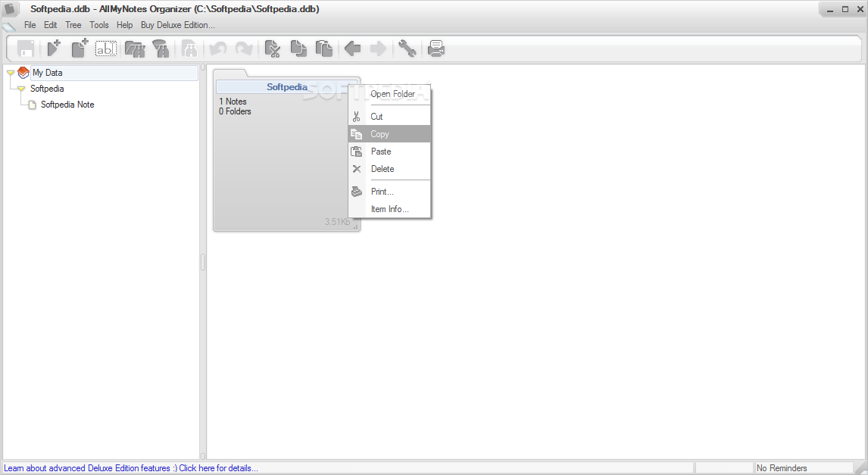This screenshot has height=475, width=868.
Task: Collapse the Softpedia folder node
Action: tap(21, 89)
